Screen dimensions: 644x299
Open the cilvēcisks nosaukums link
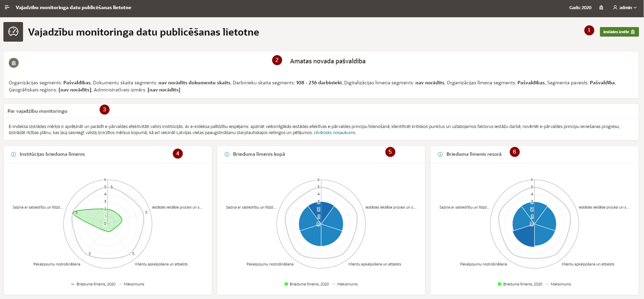(334, 133)
